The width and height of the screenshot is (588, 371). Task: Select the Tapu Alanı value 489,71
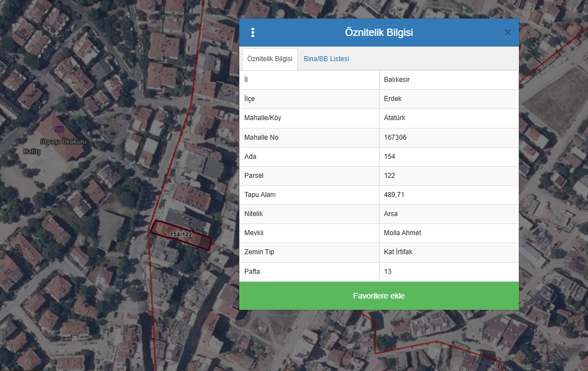pyautogui.click(x=394, y=195)
